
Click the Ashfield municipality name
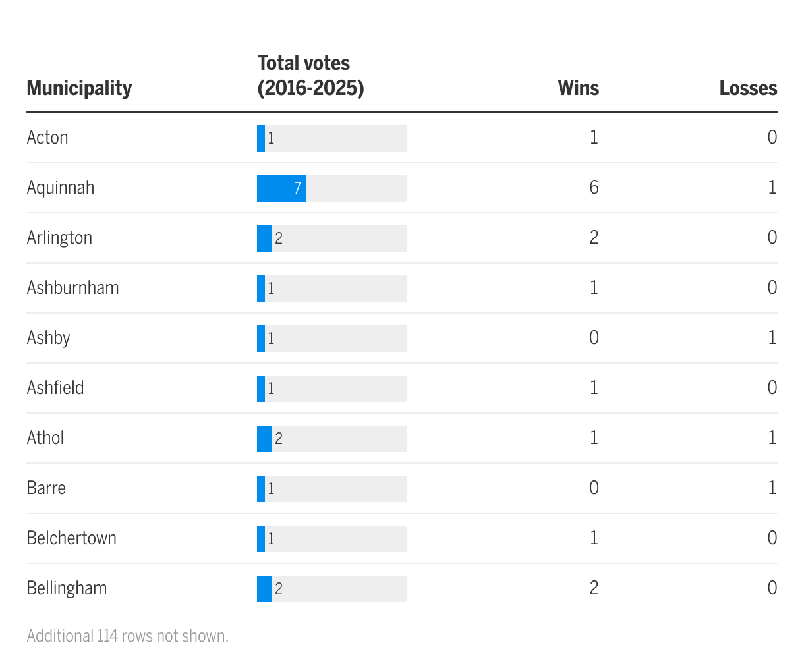[x=55, y=388]
